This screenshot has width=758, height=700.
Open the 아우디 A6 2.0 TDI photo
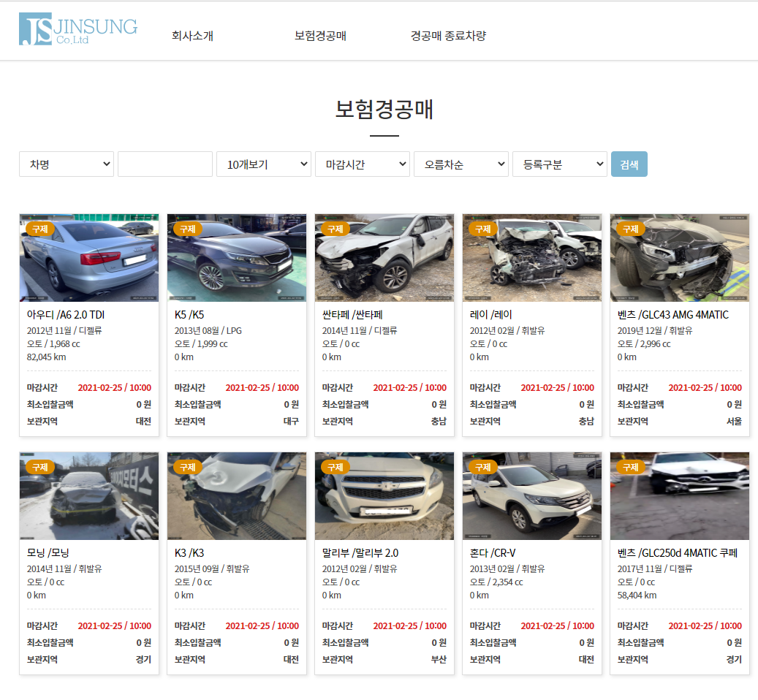89,258
